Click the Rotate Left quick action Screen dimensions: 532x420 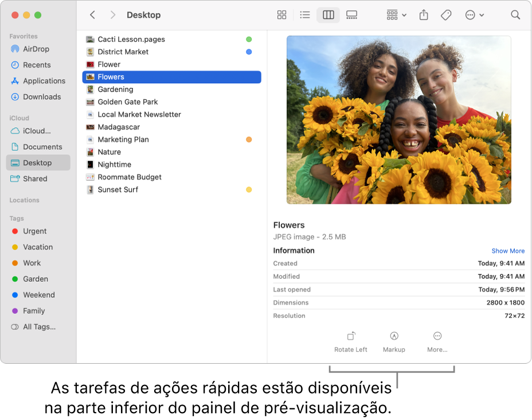[x=350, y=342]
